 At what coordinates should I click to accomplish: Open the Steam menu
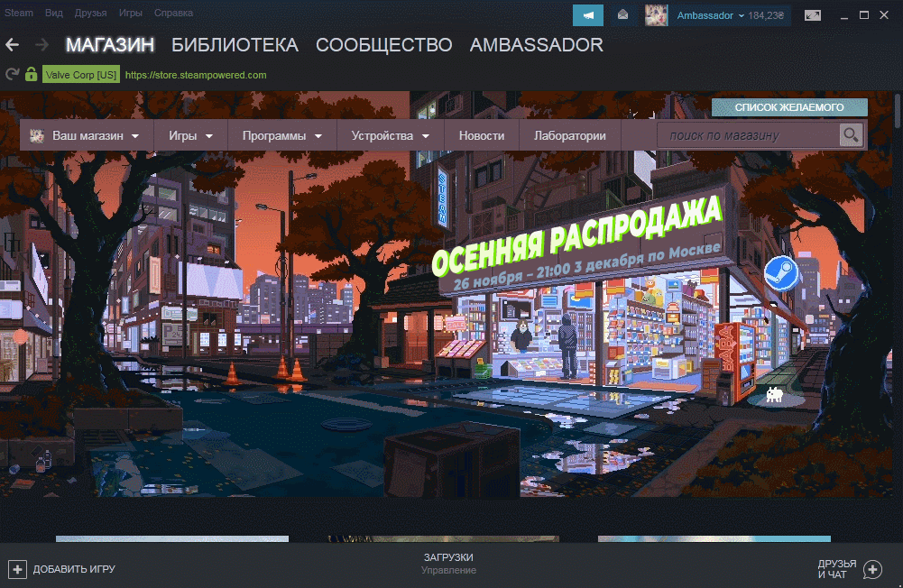click(18, 13)
